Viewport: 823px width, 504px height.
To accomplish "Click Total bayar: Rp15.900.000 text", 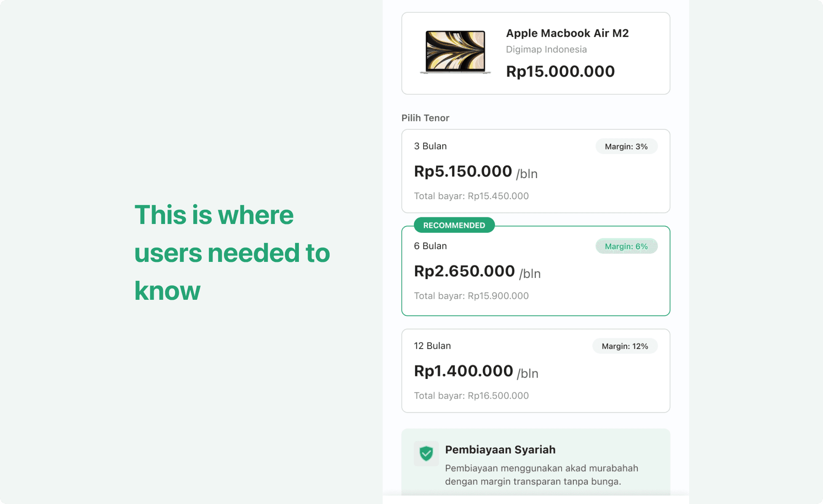I will 471,296.
